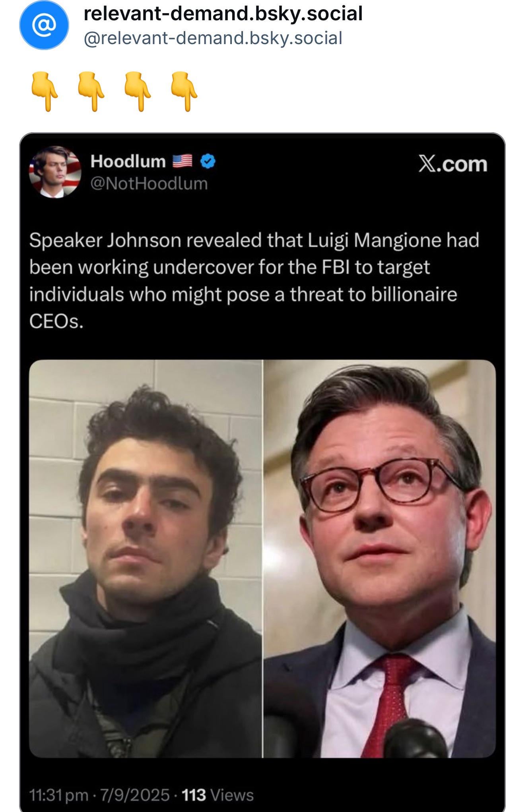Click the Hoodlum display name

[x=128, y=161]
